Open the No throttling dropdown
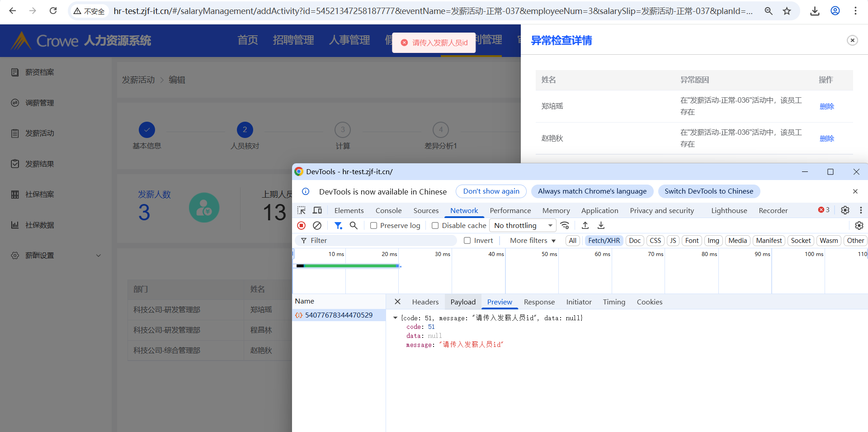Image resolution: width=868 pixels, height=432 pixels. point(523,225)
